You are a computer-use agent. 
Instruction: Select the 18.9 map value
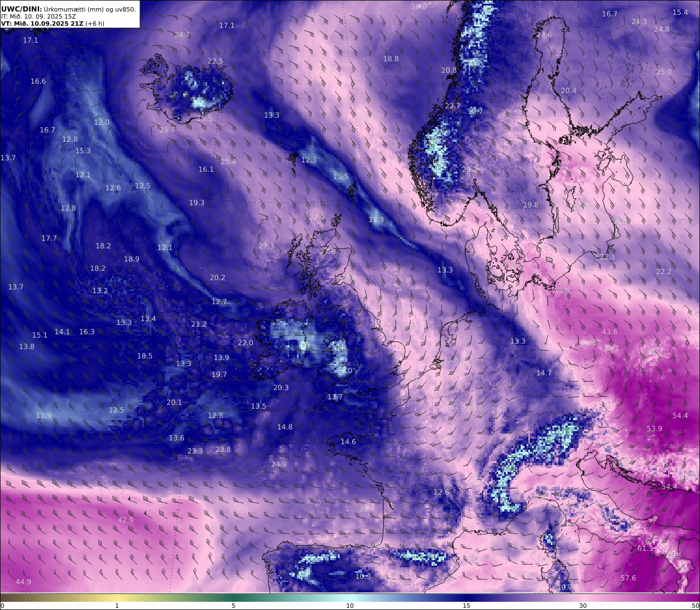(132, 259)
